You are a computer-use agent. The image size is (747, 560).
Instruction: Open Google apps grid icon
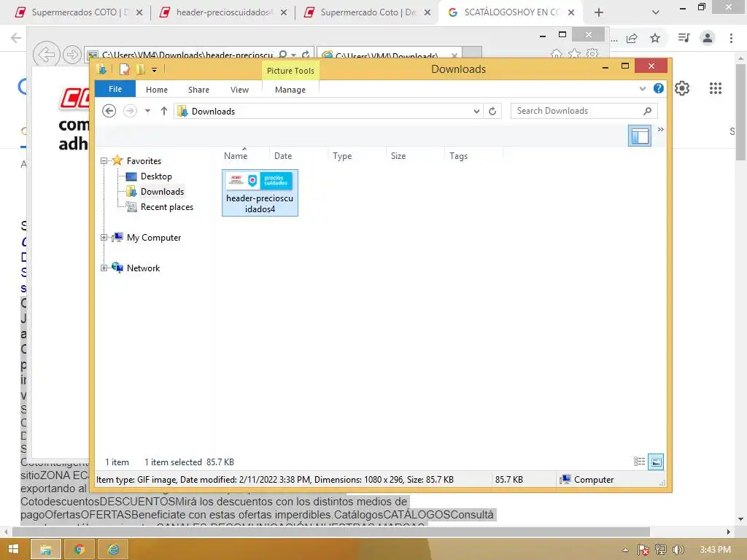(x=715, y=88)
